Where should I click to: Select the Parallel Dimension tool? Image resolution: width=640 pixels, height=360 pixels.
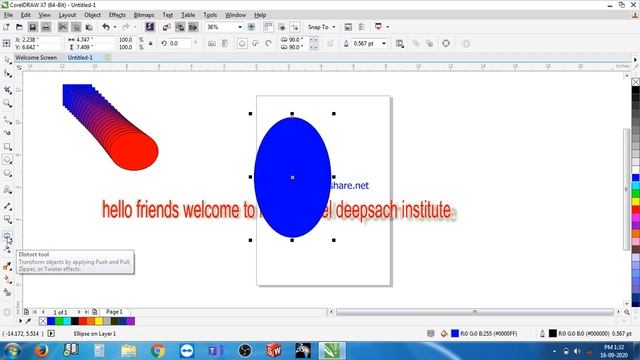click(x=7, y=207)
